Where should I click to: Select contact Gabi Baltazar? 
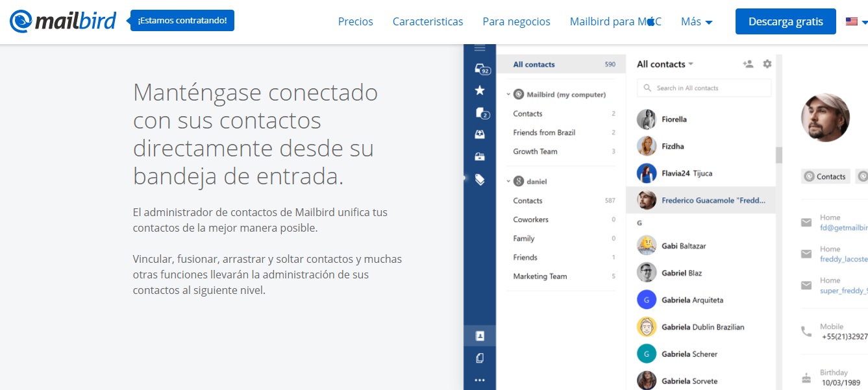pos(701,246)
